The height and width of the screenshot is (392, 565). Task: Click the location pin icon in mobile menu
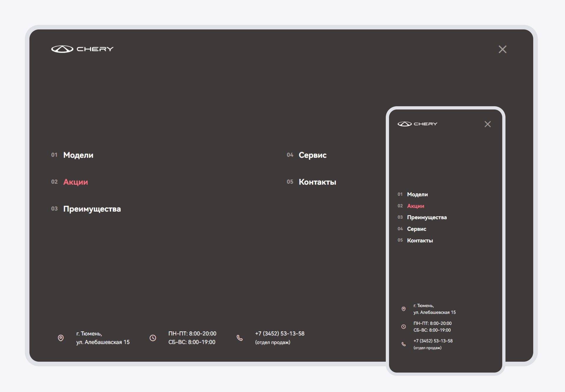[x=403, y=309]
